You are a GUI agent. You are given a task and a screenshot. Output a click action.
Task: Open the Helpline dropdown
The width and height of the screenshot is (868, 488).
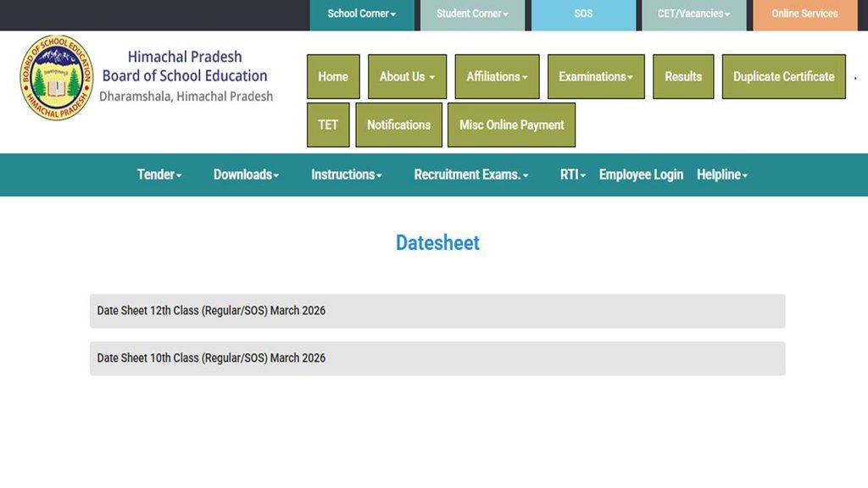[721, 175]
